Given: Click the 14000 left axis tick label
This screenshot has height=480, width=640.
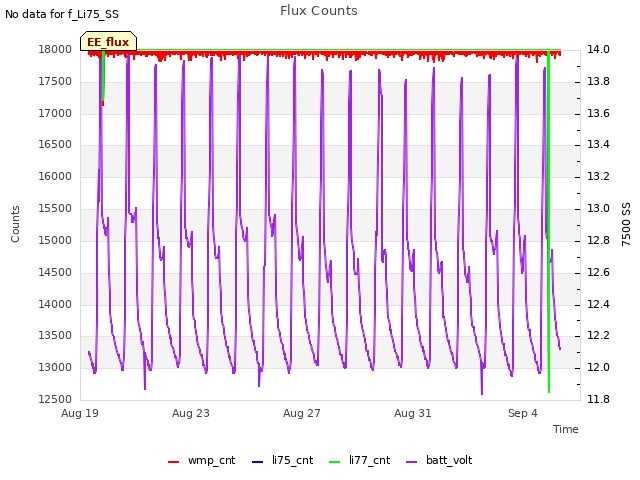Looking at the screenshot, I should tap(55, 304).
